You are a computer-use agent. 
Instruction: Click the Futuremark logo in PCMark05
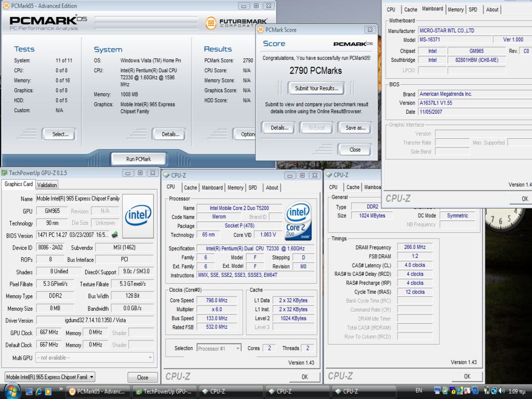[x=236, y=23]
